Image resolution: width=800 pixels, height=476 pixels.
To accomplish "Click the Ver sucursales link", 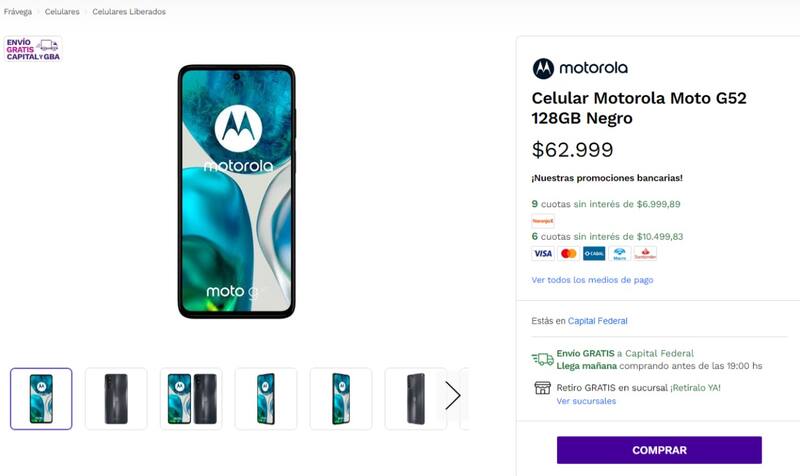I will coord(586,401).
